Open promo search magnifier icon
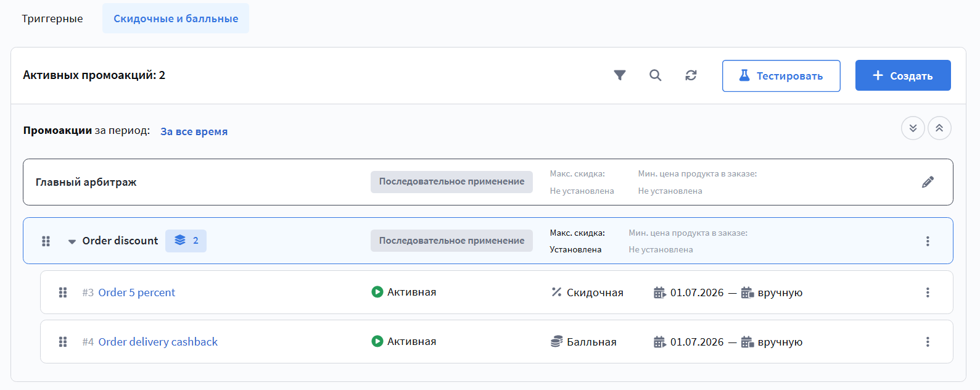Viewport: 980px width, 390px height. (656, 75)
